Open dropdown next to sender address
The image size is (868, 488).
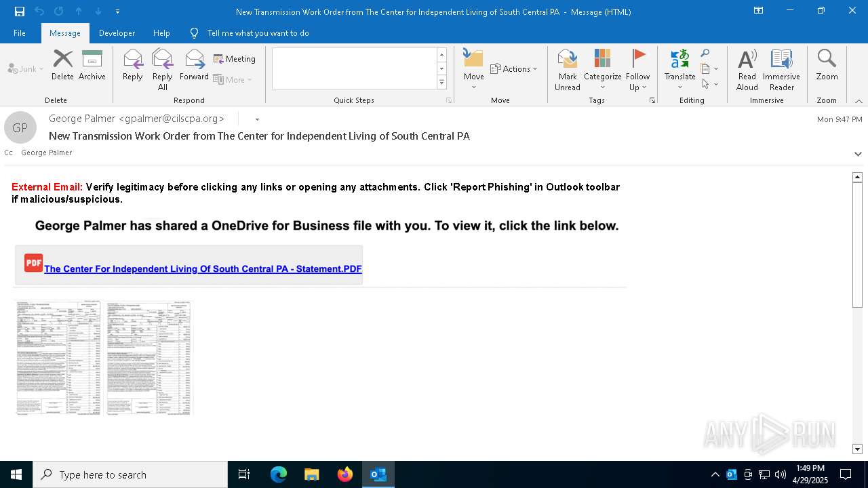pos(257,119)
